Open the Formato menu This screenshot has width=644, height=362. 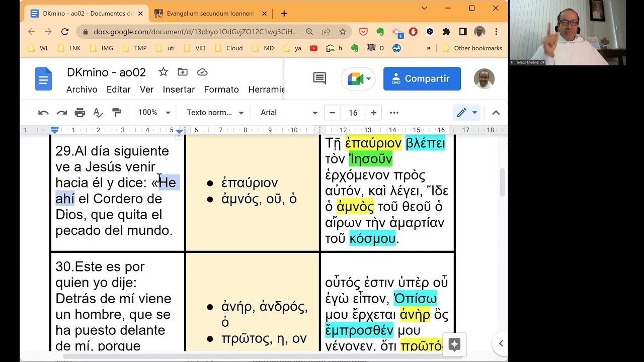pos(221,89)
